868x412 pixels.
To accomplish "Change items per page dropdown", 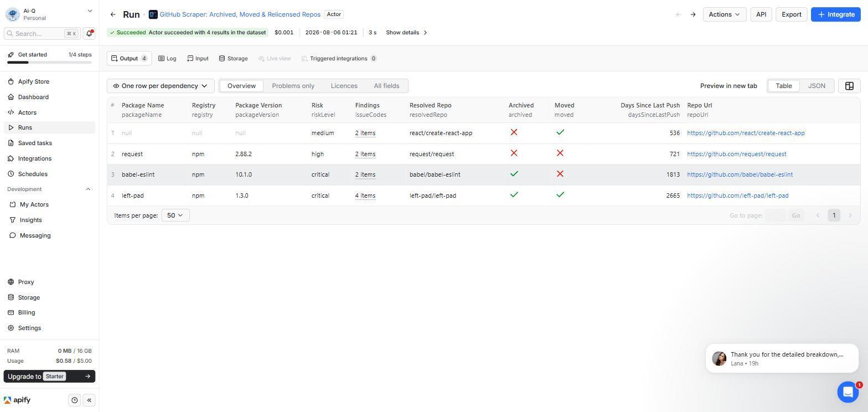I will click(x=175, y=215).
